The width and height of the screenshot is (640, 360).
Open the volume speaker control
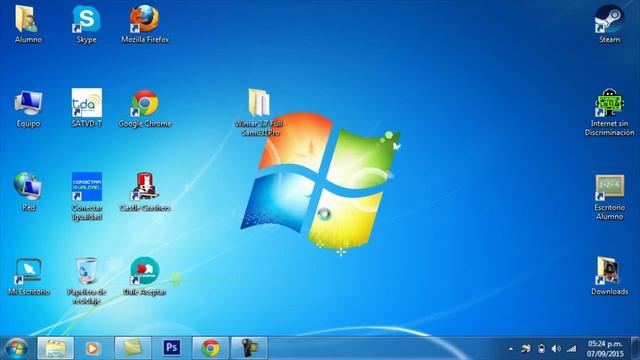[556, 349]
